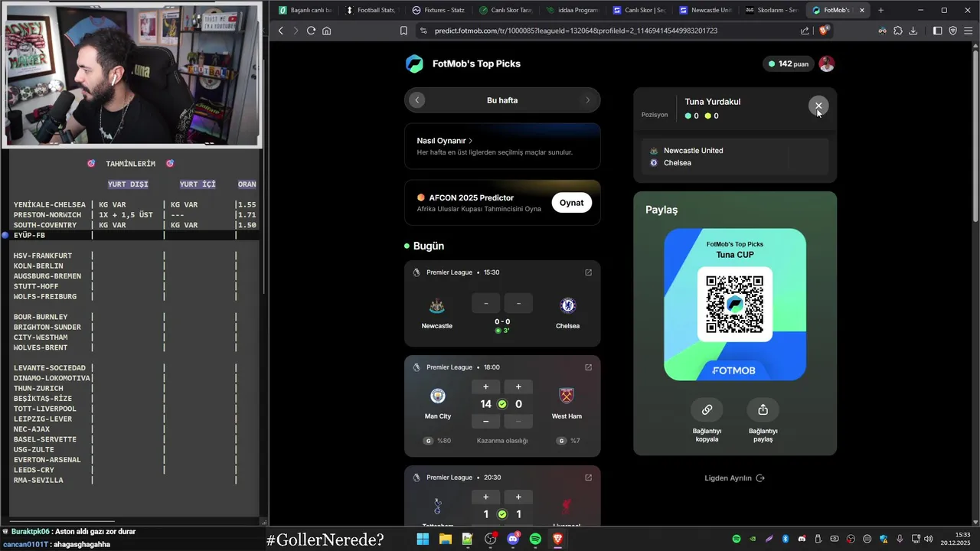The height and width of the screenshot is (551, 980).
Task: Increase Liverpool predicted score
Action: (x=518, y=497)
